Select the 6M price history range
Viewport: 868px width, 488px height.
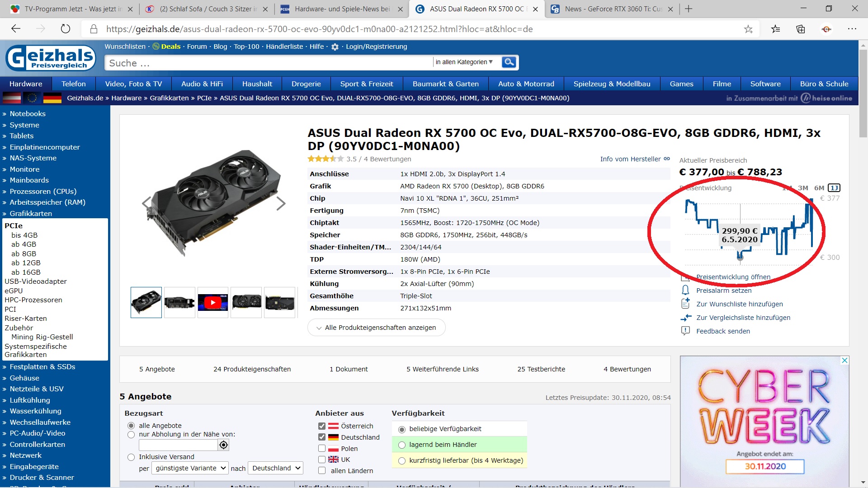(819, 188)
